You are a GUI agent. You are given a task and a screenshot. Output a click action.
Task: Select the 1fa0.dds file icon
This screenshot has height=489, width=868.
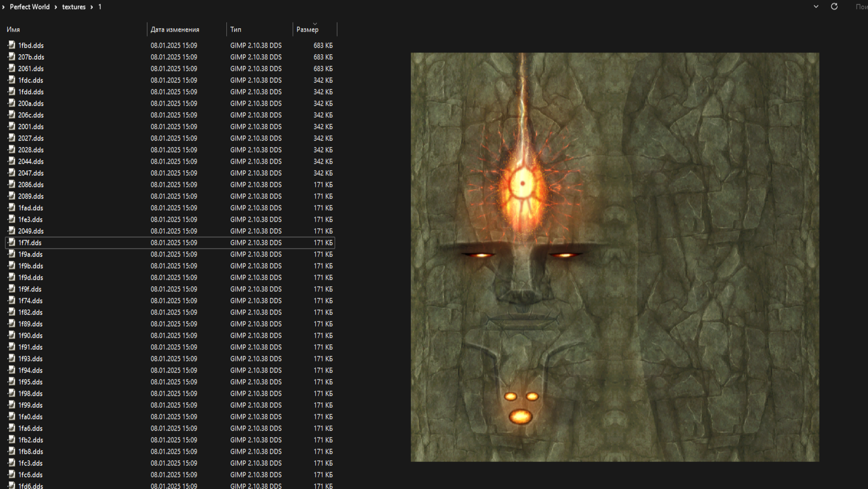click(x=11, y=416)
